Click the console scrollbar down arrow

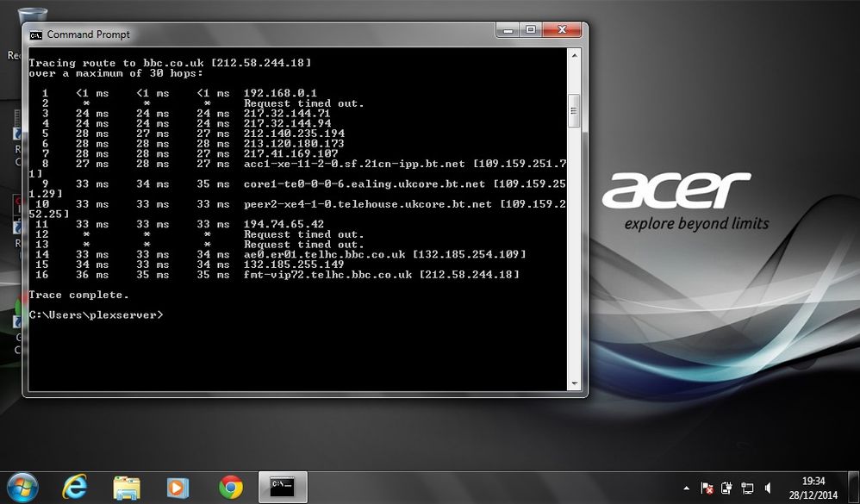coord(574,384)
